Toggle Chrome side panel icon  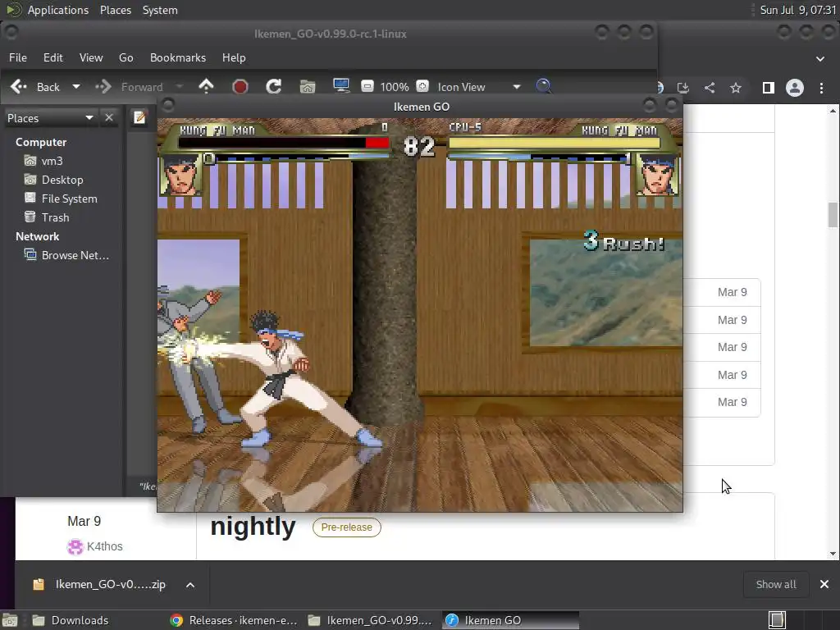[768, 87]
